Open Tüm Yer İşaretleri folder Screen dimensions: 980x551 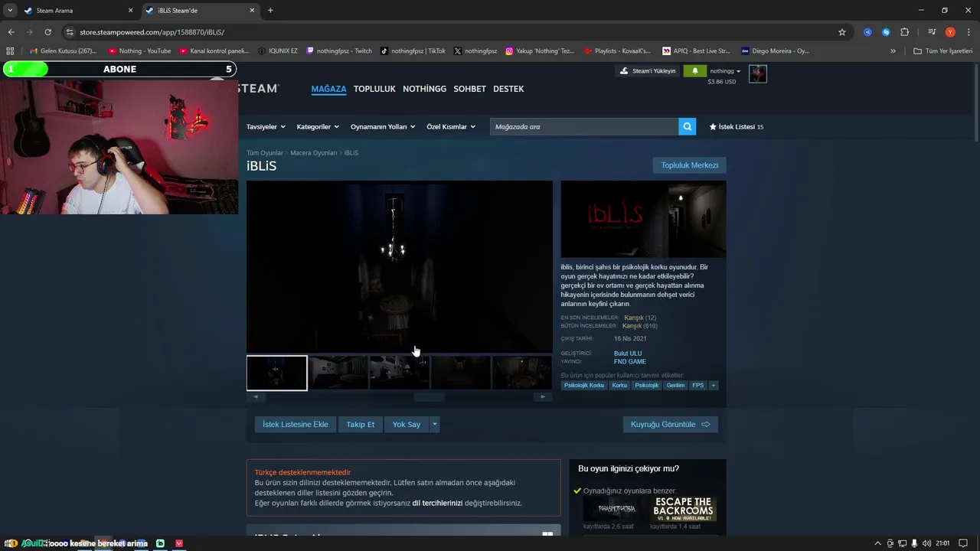click(942, 51)
